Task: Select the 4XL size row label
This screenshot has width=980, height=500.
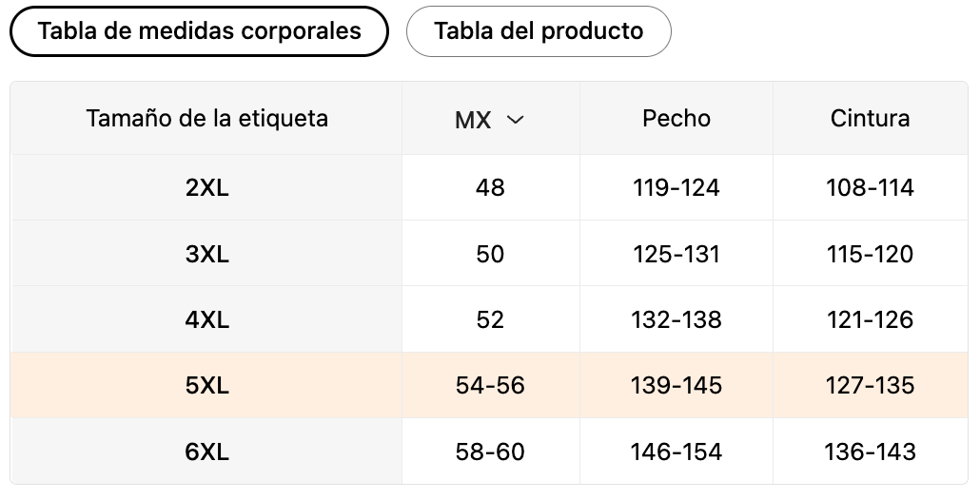Action: pos(206,319)
